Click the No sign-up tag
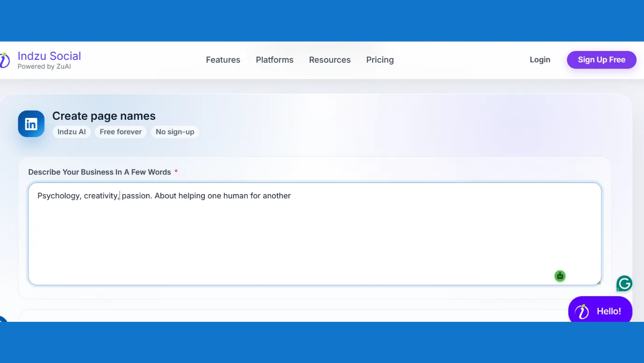Image resolution: width=644 pixels, height=363 pixels. [175, 132]
